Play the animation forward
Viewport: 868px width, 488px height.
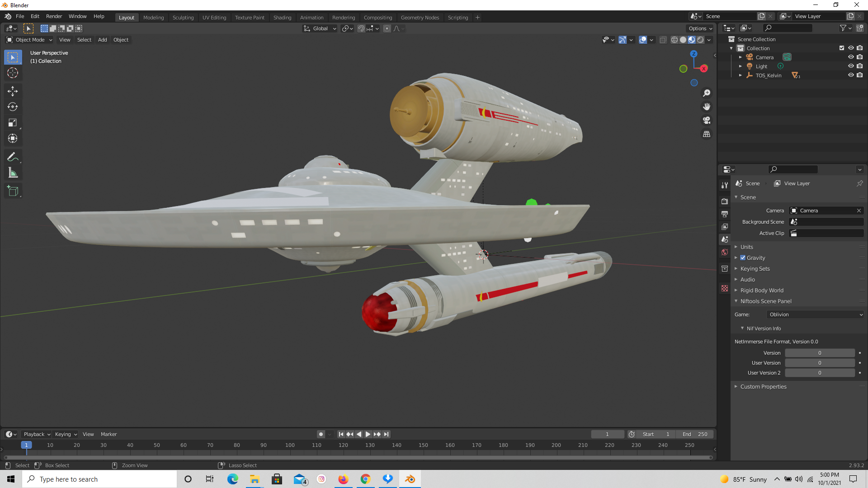pyautogui.click(x=368, y=434)
